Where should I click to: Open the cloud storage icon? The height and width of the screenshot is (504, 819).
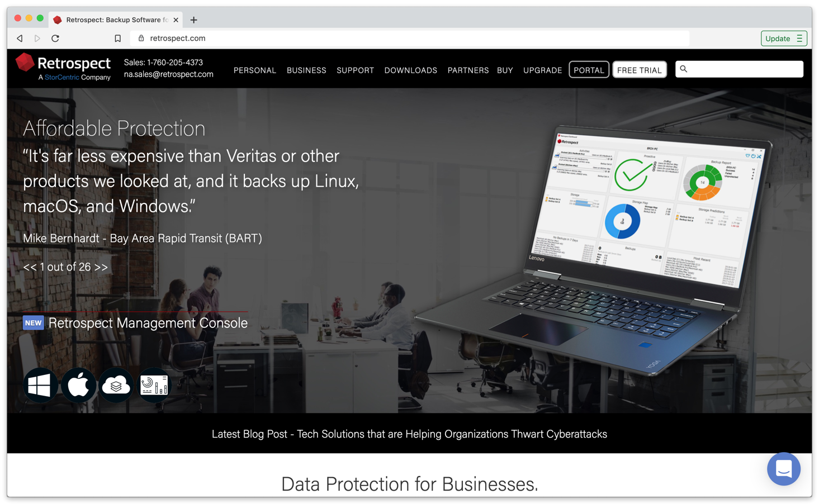coord(116,385)
